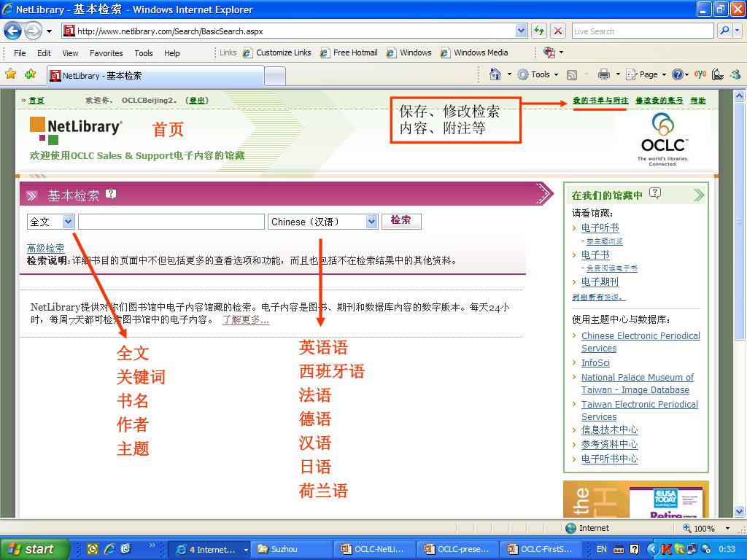Open Chinese Electronic Periodical Services link

[640, 342]
